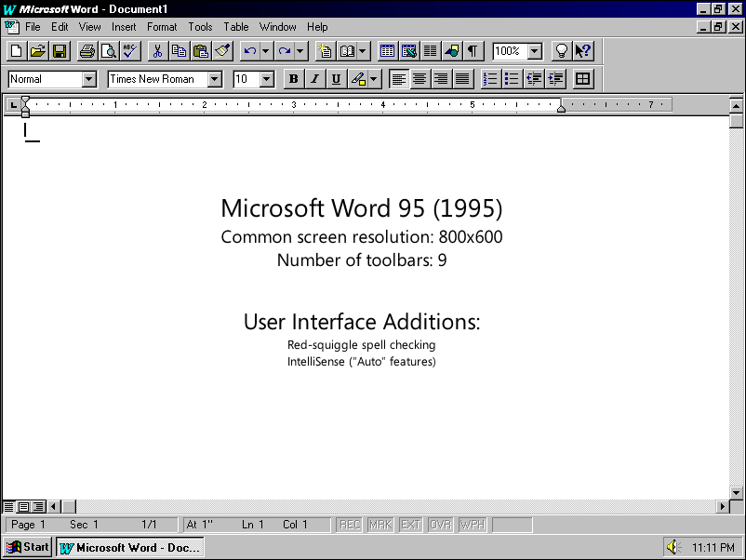Open Microsoft Word from the taskbar
Image resolution: width=746 pixels, height=560 pixels.
point(130,547)
